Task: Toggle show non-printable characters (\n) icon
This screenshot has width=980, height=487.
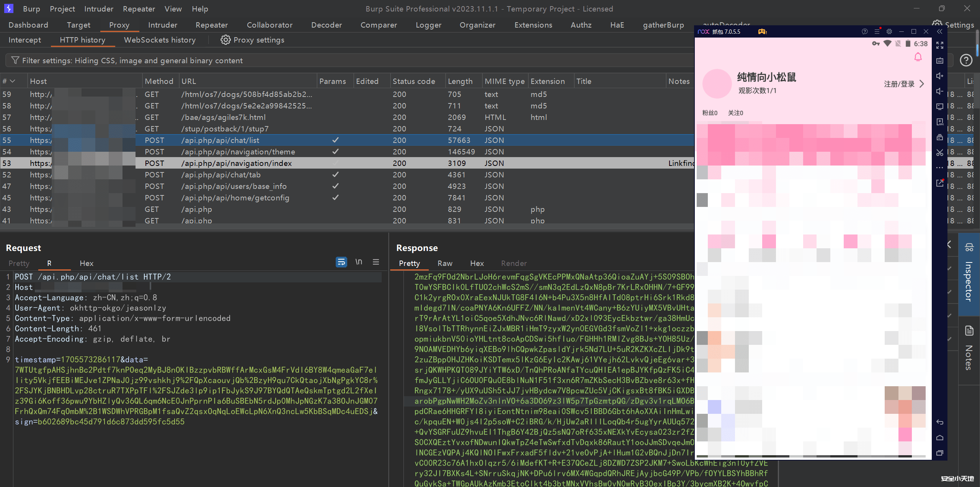Action: (359, 262)
